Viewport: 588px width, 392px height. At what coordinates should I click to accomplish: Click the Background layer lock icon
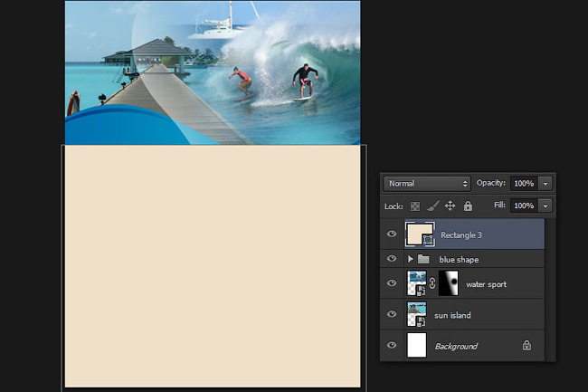point(526,345)
